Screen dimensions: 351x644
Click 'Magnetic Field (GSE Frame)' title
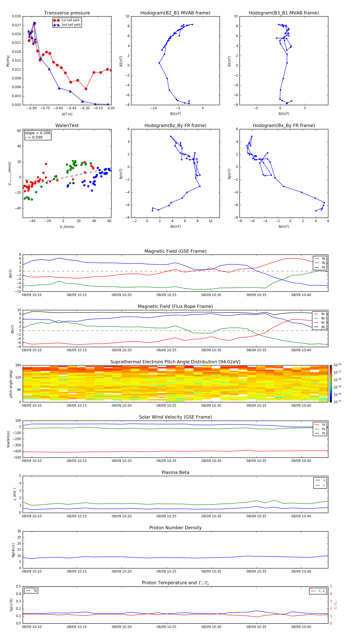pos(175,251)
